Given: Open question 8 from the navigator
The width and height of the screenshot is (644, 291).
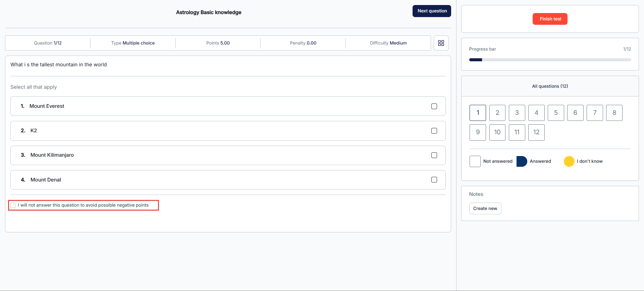Looking at the screenshot, I should click(x=614, y=113).
